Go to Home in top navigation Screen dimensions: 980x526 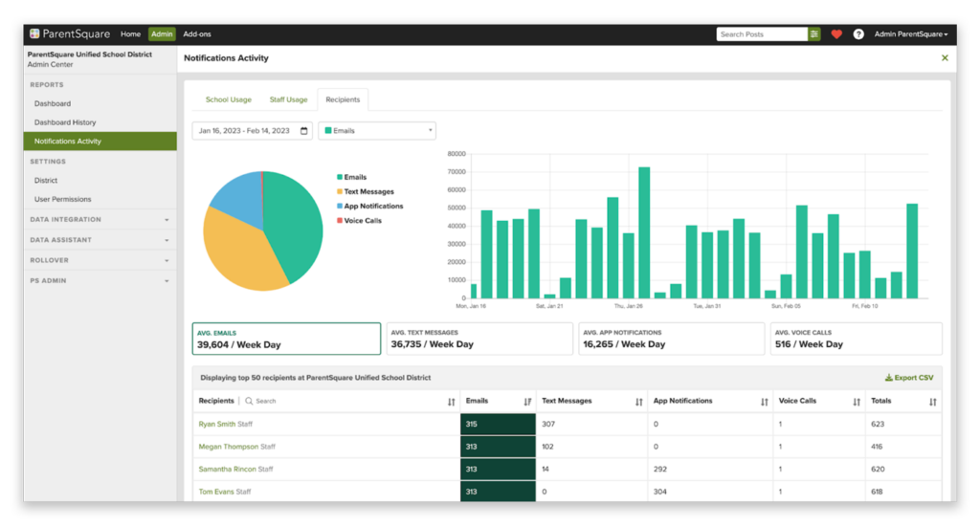point(130,34)
